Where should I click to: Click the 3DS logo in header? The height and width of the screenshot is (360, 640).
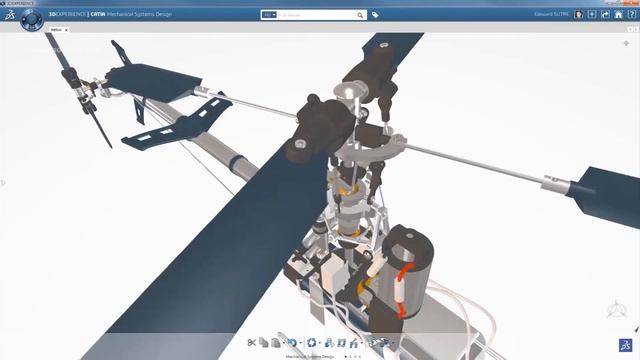[10, 15]
